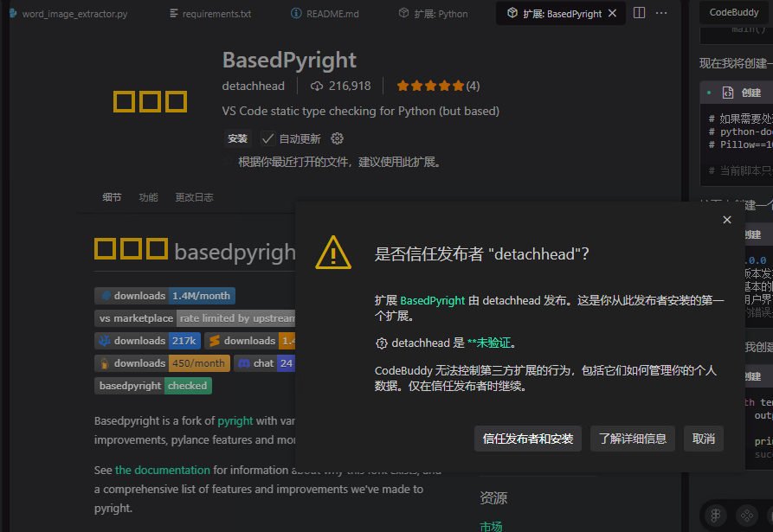Open the pyright hyperlink in readme
Viewport: 773px width, 532px height.
(x=235, y=421)
